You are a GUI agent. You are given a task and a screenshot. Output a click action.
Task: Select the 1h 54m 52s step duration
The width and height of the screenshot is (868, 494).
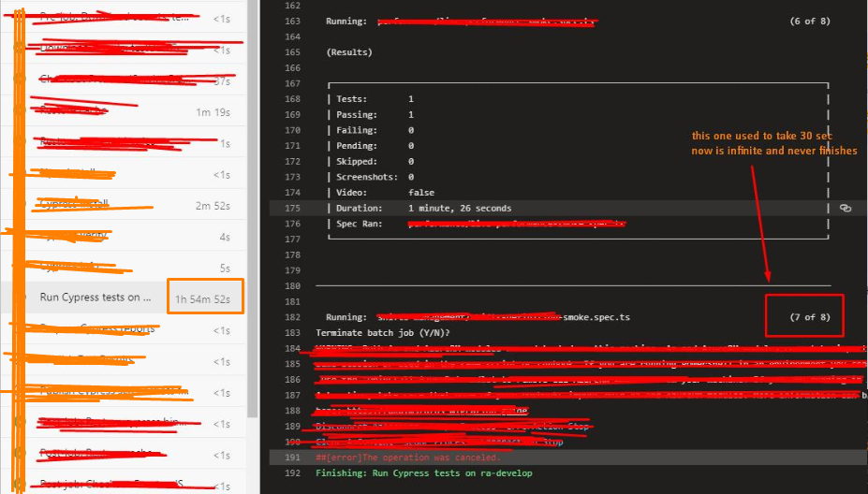pos(202,299)
